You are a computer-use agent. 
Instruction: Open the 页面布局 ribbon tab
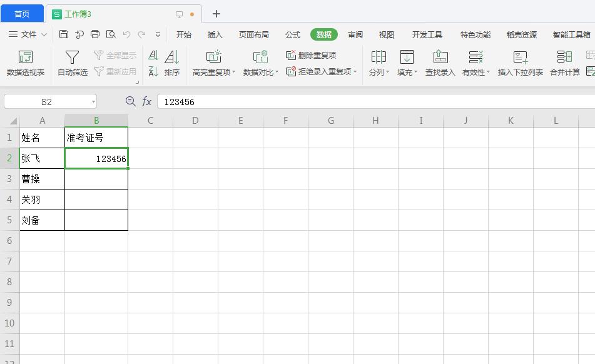[254, 34]
